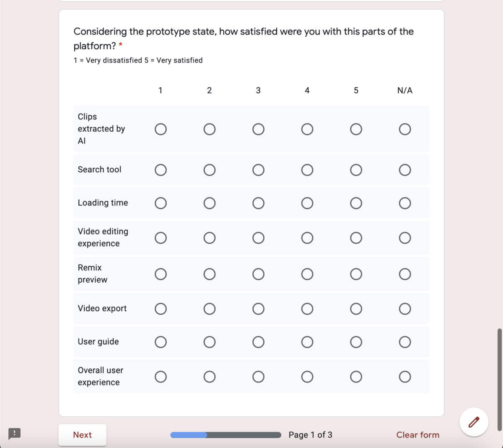The width and height of the screenshot is (503, 448).
Task: Choose 3 for Loading time
Action: [x=258, y=203]
